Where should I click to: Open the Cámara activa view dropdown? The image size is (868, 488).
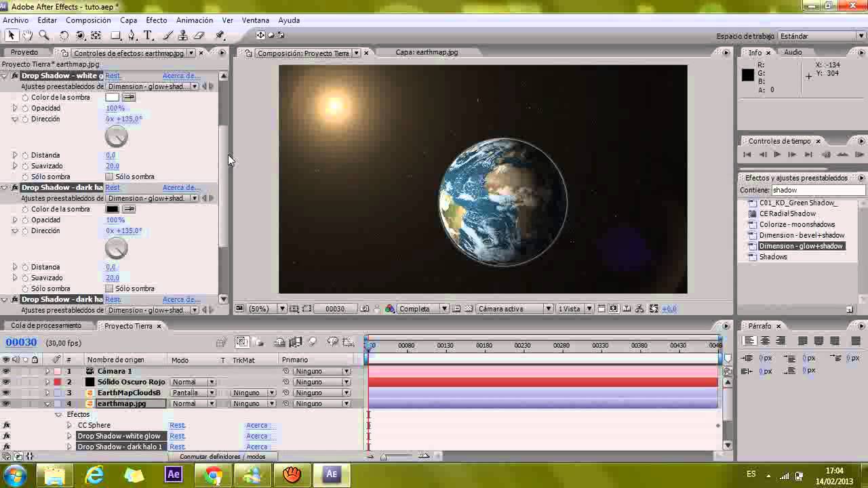(x=515, y=308)
